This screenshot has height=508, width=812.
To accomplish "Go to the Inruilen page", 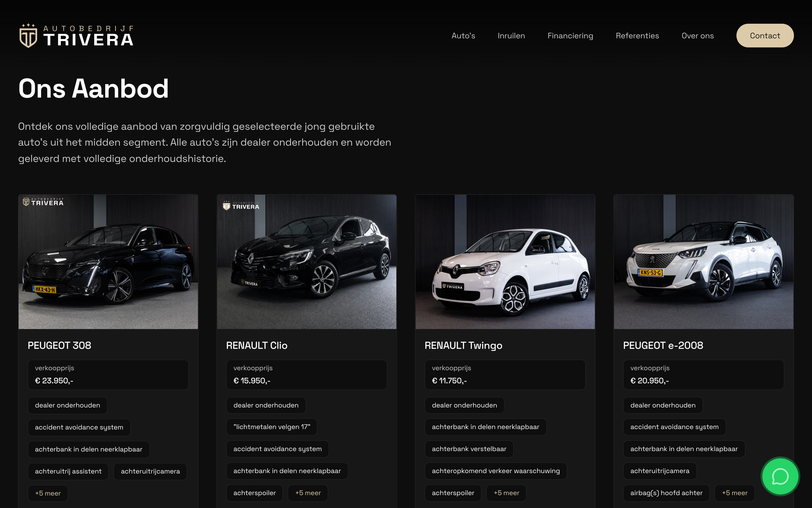I will tap(511, 36).
